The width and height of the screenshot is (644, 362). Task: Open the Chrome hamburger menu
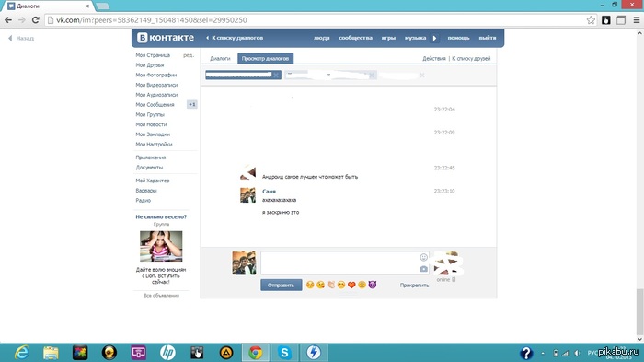pos(637,19)
